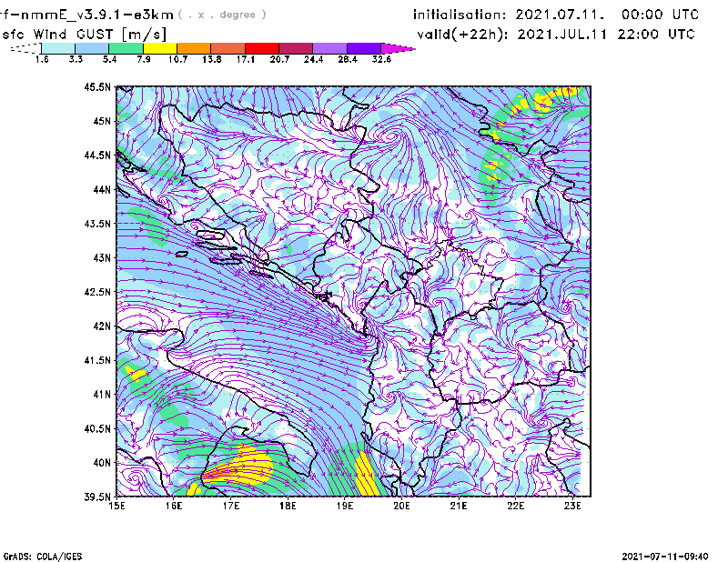Click the '17E' longitude label
This screenshot has width=728, height=562.
click(231, 506)
